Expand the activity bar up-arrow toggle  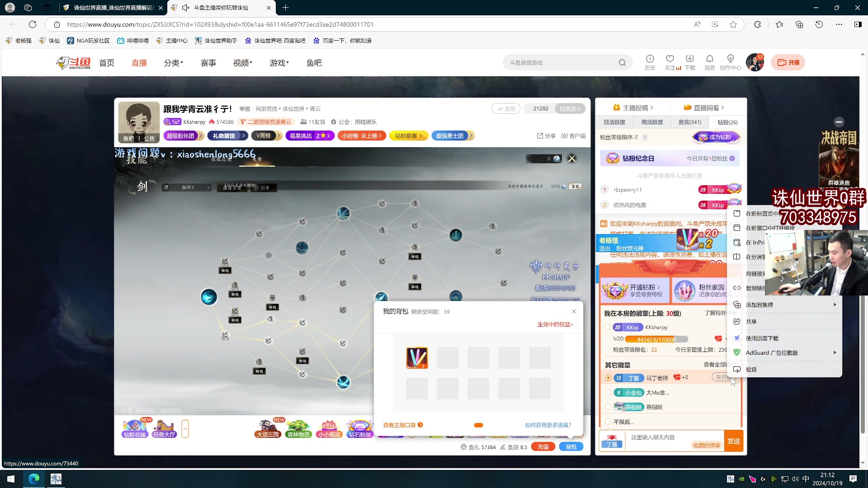tap(185, 429)
